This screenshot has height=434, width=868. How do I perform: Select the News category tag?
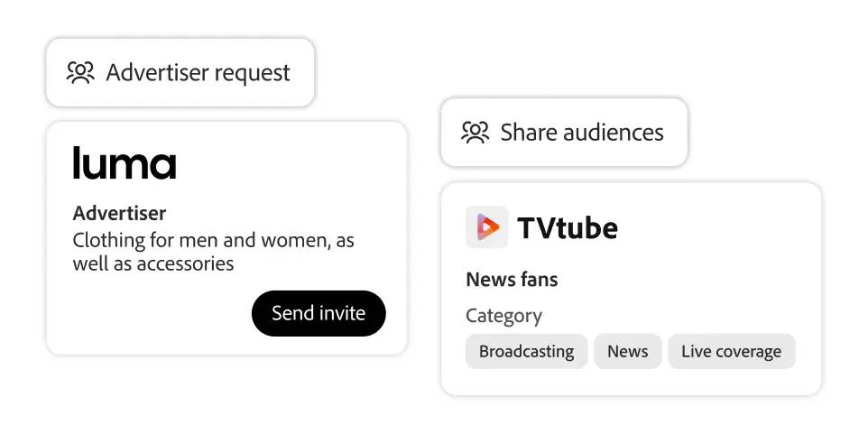click(x=627, y=351)
